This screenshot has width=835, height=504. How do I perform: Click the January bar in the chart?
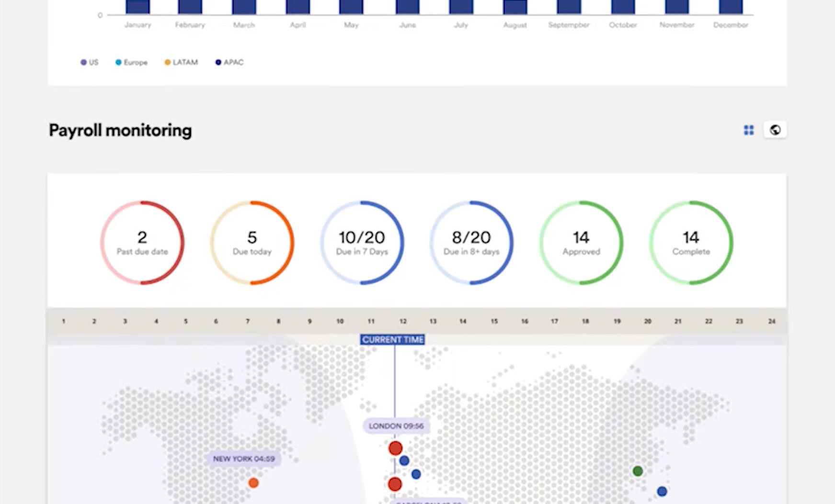click(138, 7)
